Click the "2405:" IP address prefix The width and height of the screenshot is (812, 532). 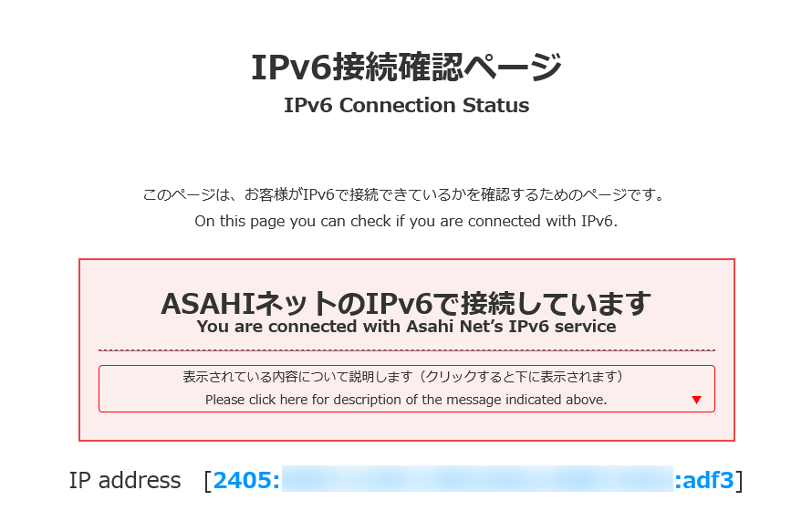[246, 480]
